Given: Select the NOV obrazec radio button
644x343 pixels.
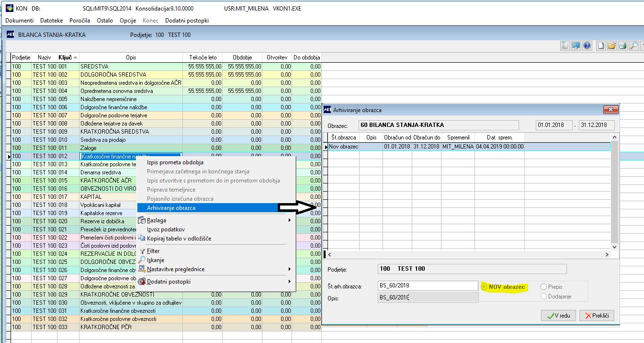Looking at the screenshot, I should (484, 286).
